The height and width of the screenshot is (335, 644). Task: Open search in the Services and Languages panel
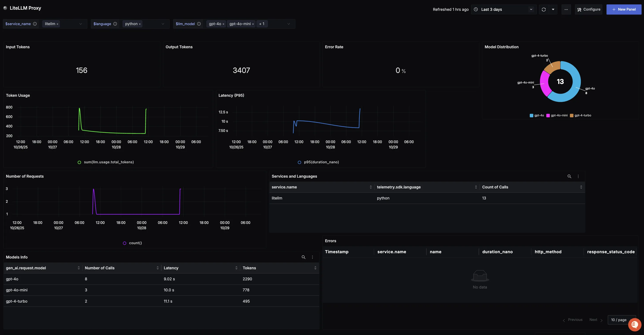pyautogui.click(x=569, y=176)
